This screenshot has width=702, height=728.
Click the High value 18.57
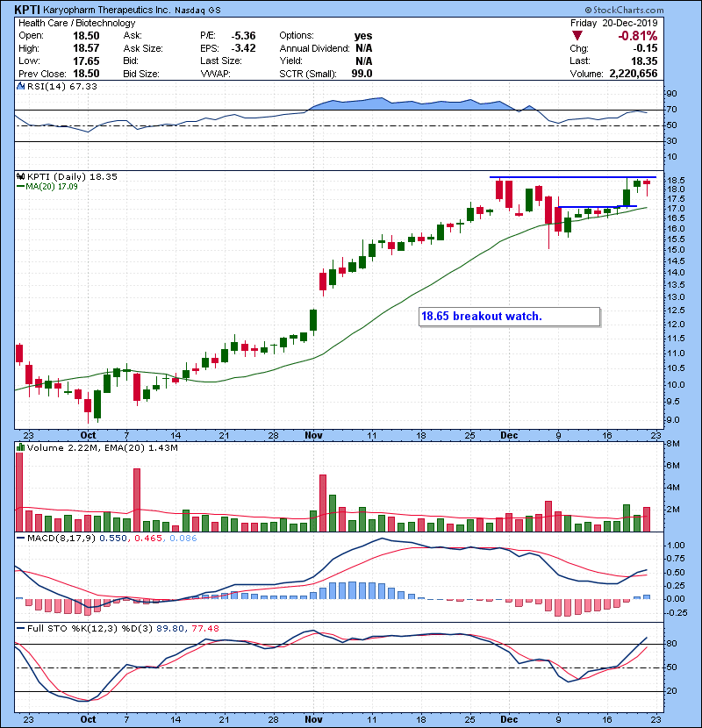coord(86,48)
